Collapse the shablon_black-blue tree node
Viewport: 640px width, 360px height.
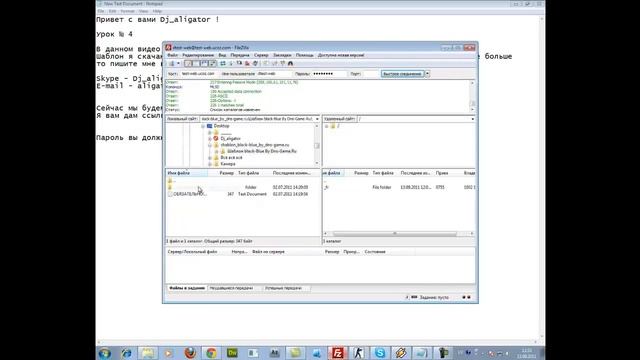click(x=210, y=145)
